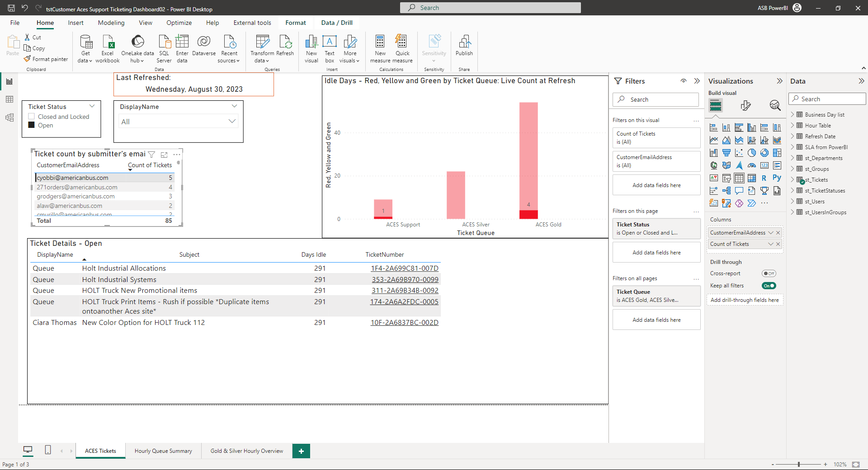Expand the SLA from PowerBI table
The image size is (868, 470).
pyautogui.click(x=793, y=147)
